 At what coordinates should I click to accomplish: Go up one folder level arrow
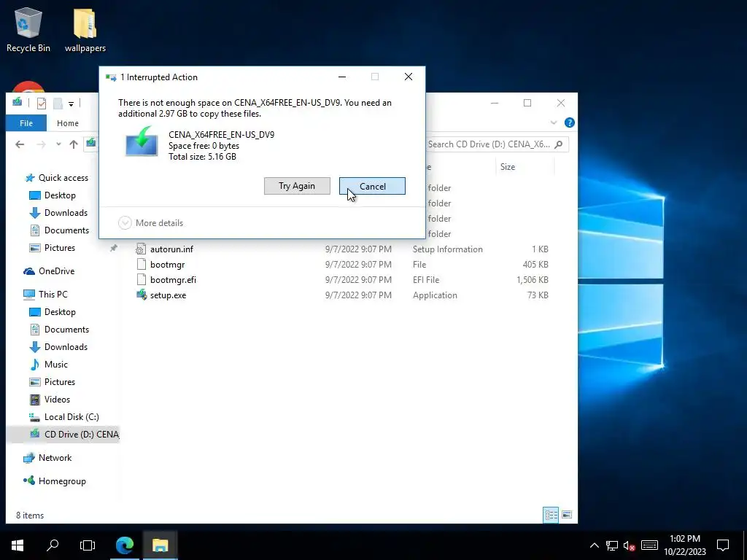tap(74, 144)
